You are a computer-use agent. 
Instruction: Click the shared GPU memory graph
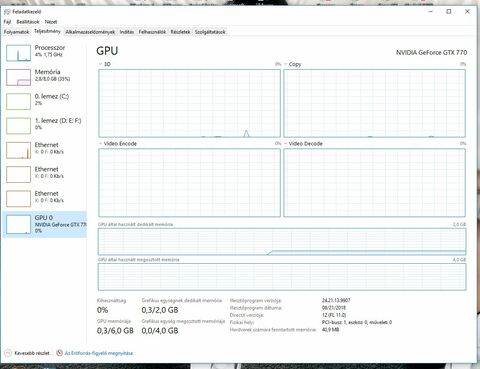(282, 277)
